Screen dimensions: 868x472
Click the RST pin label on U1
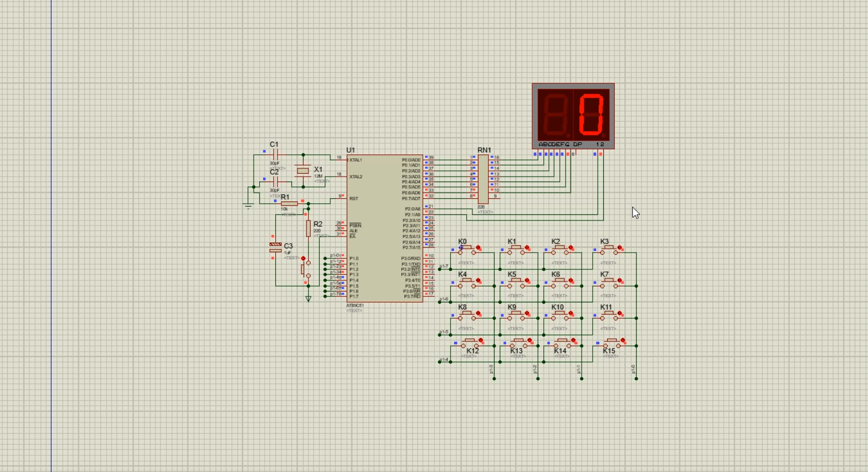pyautogui.click(x=354, y=198)
